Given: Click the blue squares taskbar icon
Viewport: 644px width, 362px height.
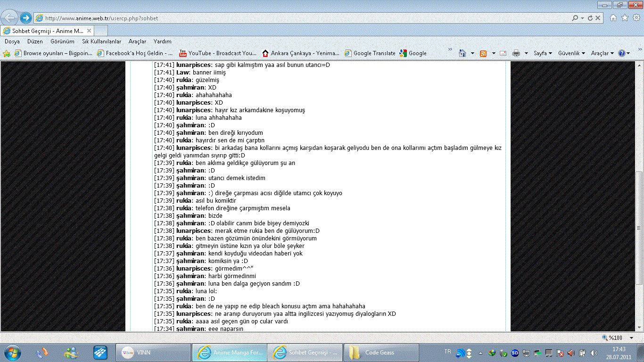Looking at the screenshot, I should click(x=100, y=352).
